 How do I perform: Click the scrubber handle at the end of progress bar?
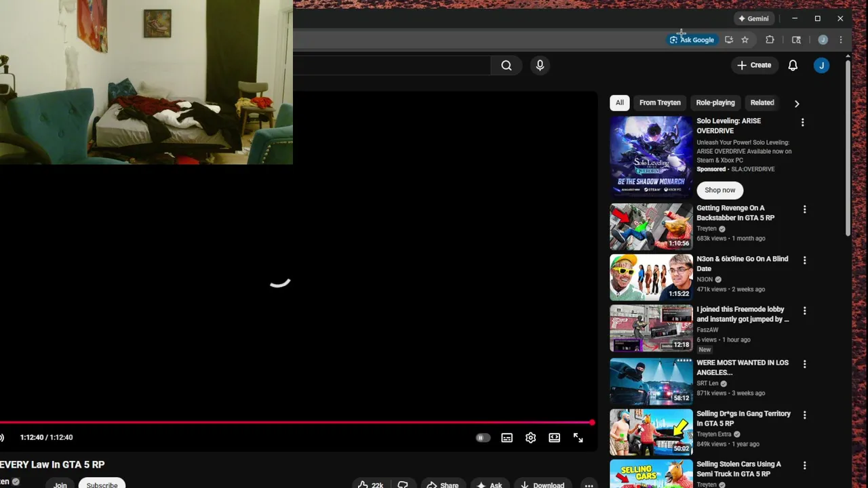pyautogui.click(x=592, y=422)
